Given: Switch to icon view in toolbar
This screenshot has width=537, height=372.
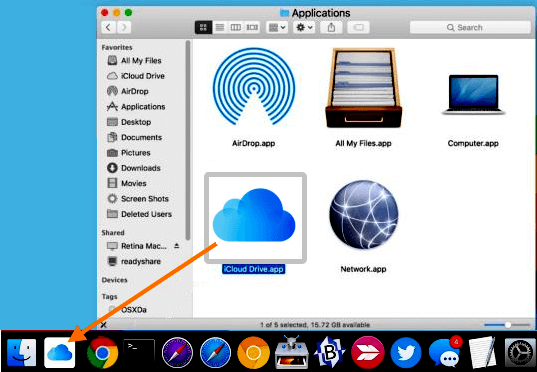Looking at the screenshot, I should 203,27.
